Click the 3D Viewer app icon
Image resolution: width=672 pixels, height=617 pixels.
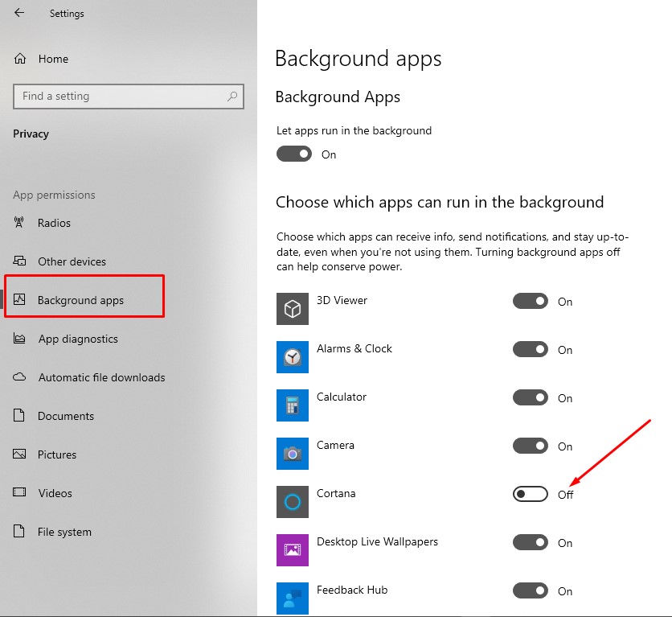(x=293, y=309)
